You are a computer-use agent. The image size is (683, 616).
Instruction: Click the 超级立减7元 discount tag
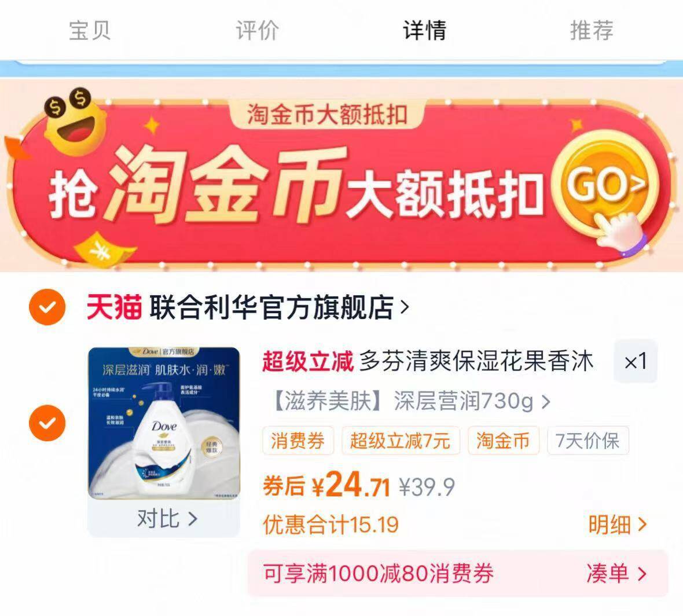click(401, 441)
